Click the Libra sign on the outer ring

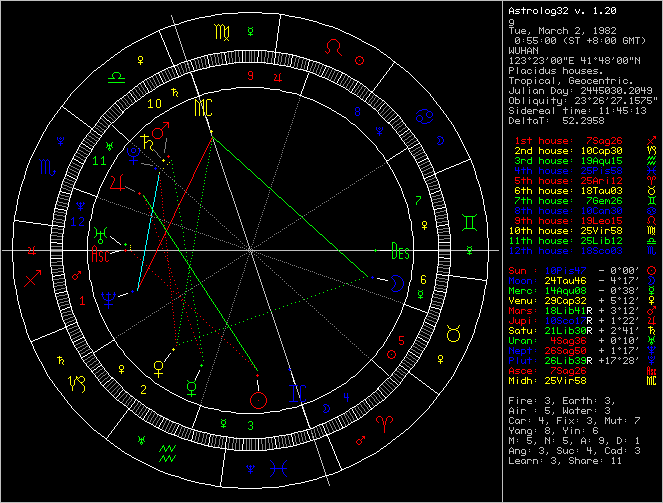click(117, 75)
